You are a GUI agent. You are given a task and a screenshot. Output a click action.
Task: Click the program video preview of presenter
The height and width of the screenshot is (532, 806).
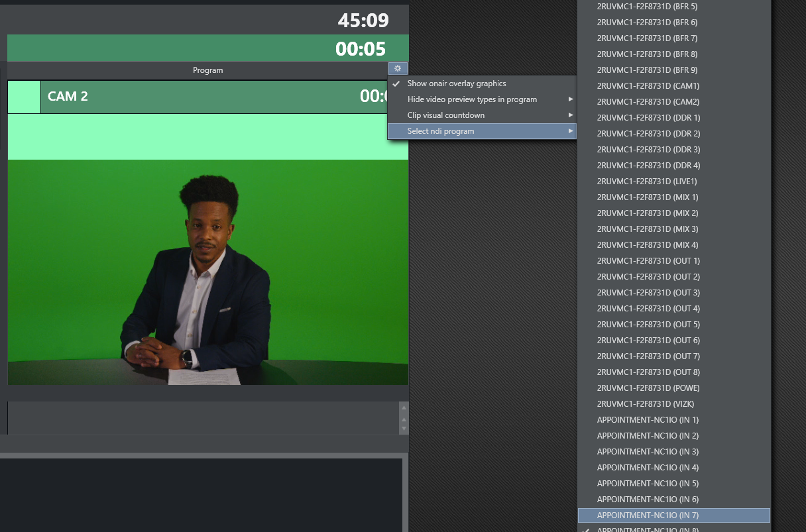pos(207,272)
